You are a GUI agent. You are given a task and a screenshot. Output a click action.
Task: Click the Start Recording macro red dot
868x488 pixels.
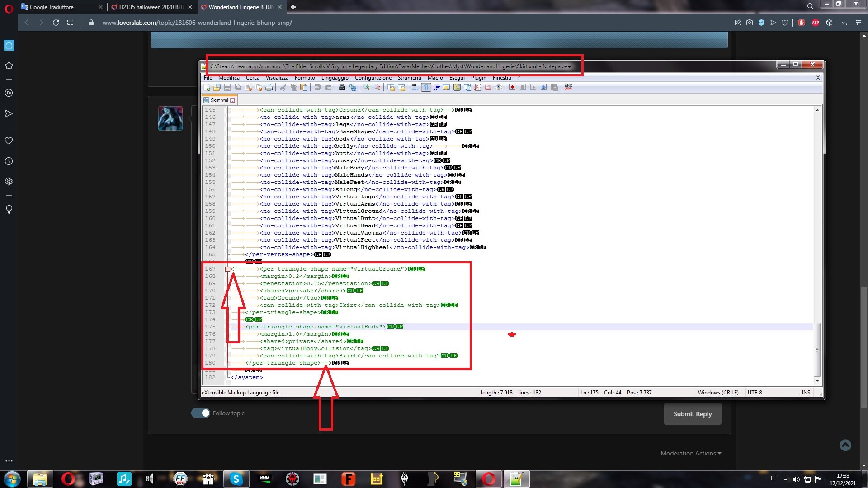pos(512,87)
